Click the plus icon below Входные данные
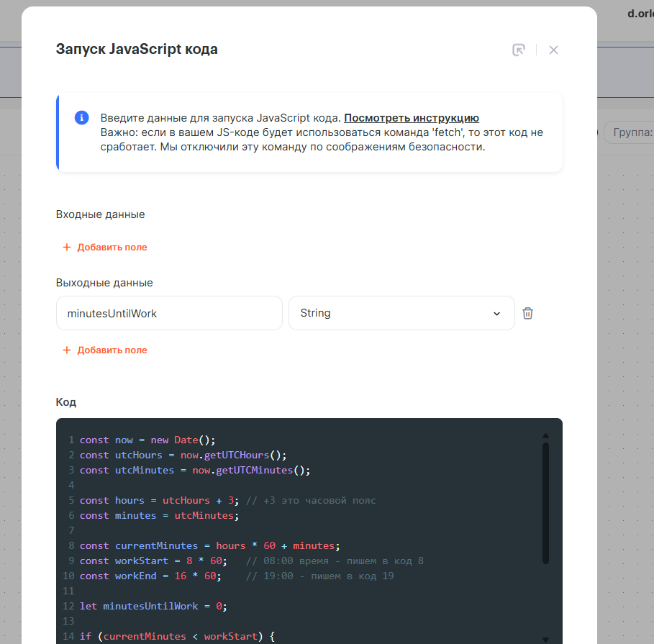This screenshot has width=654, height=644. [67, 247]
